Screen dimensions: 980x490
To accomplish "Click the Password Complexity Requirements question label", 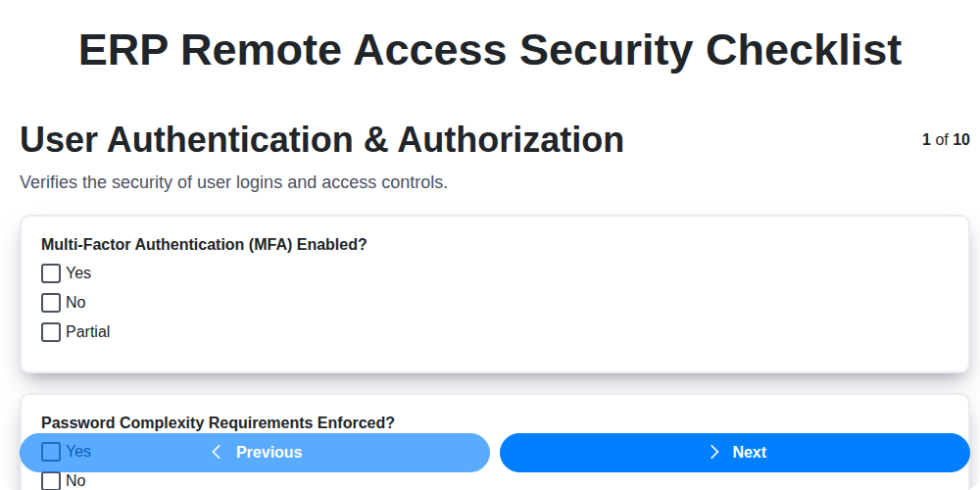I will (218, 422).
